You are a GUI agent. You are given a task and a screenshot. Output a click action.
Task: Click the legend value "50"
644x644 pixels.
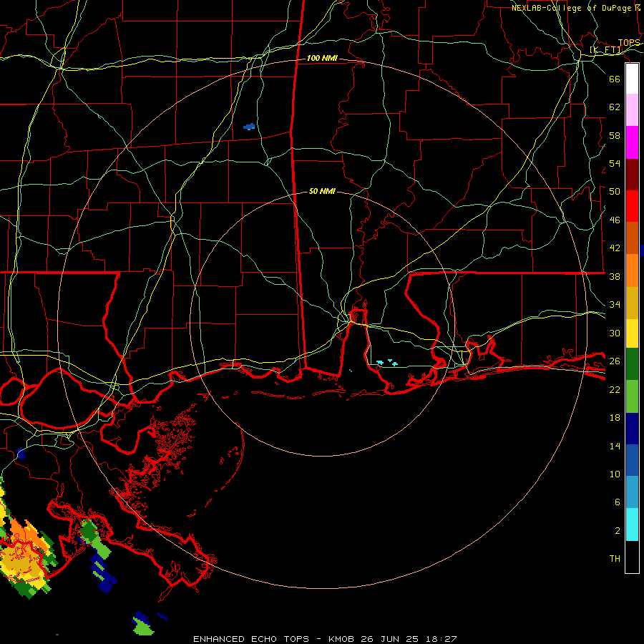pos(615,192)
